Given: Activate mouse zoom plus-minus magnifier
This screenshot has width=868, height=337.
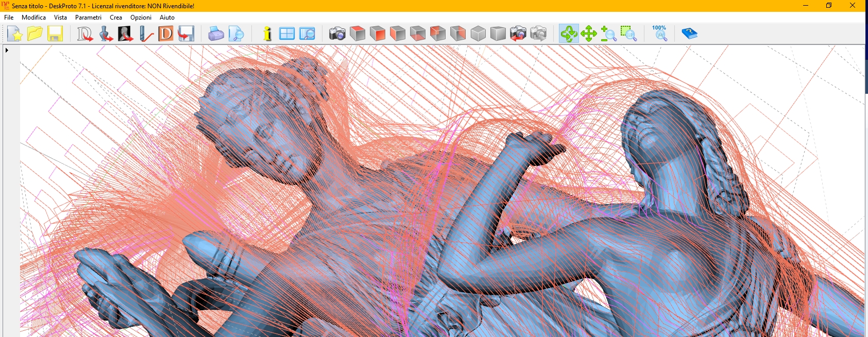Looking at the screenshot, I should (609, 34).
